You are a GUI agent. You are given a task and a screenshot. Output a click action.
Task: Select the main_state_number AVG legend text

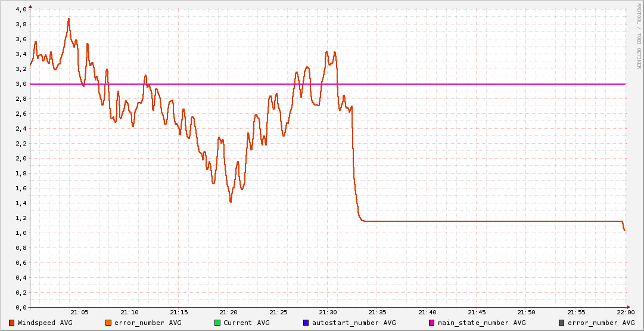coord(482,323)
